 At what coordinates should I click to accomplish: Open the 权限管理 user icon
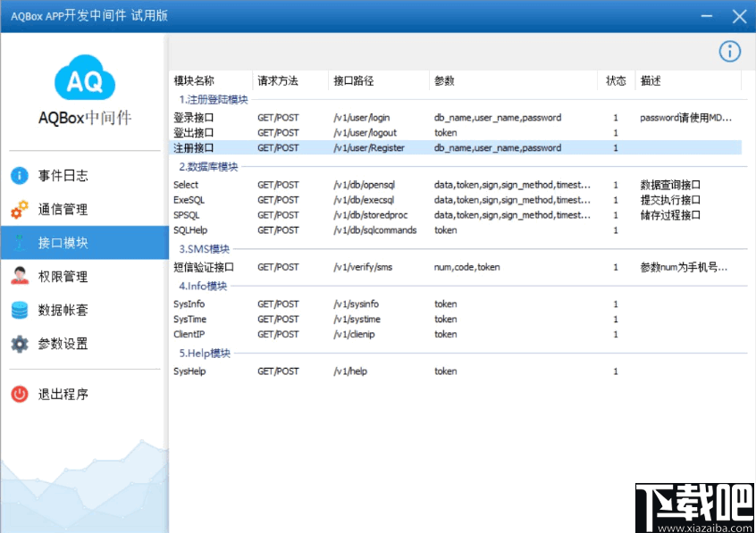[20, 276]
